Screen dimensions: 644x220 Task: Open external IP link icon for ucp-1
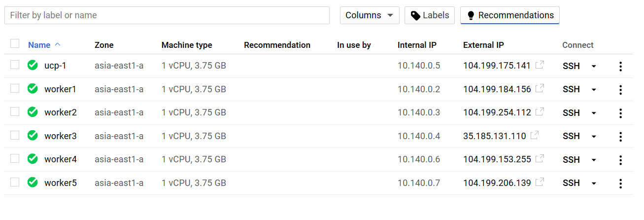point(540,65)
